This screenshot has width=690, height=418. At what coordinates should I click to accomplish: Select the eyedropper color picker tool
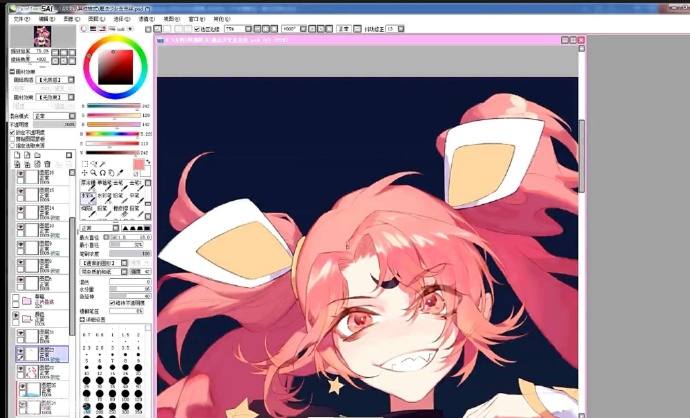coord(120,173)
